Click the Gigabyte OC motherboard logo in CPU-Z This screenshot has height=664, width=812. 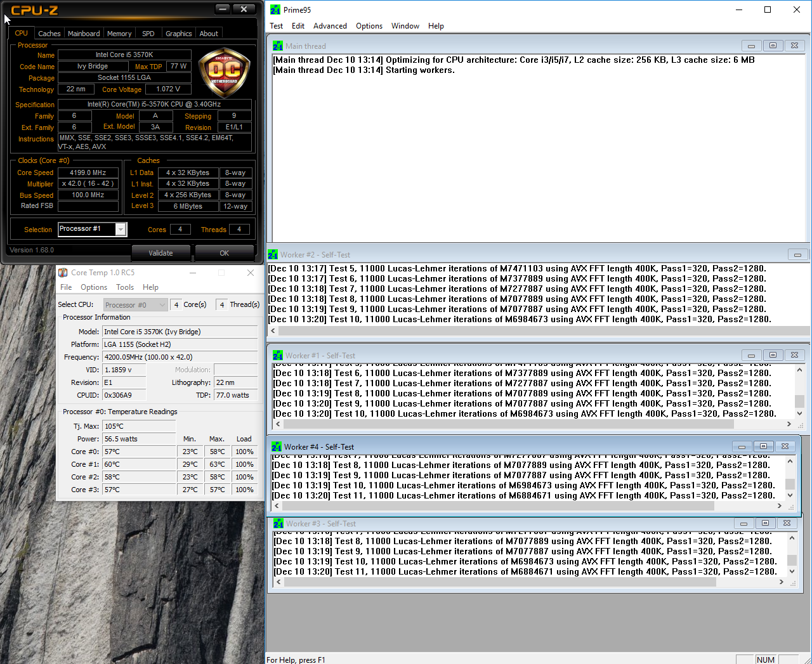coord(225,72)
